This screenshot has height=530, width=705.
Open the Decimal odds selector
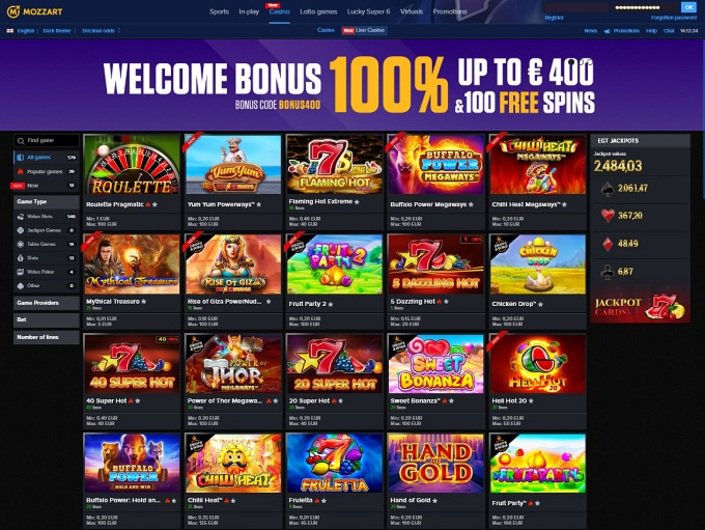point(100,31)
